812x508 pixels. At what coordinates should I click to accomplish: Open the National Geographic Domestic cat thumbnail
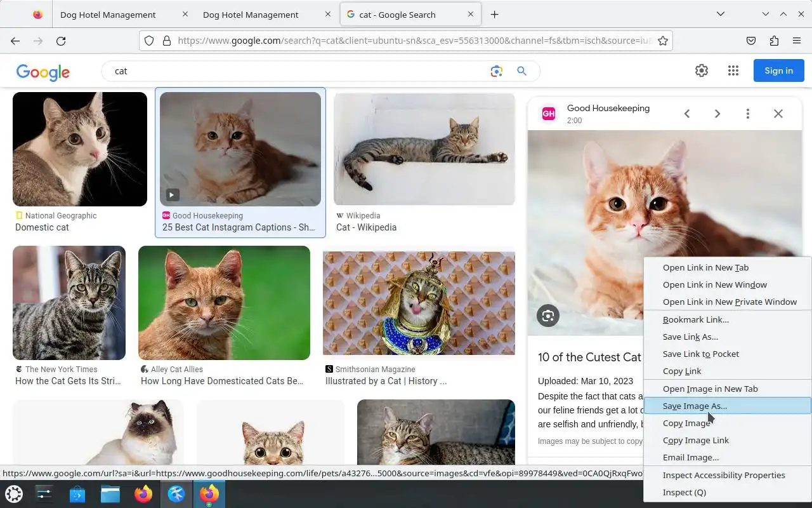[x=80, y=149]
